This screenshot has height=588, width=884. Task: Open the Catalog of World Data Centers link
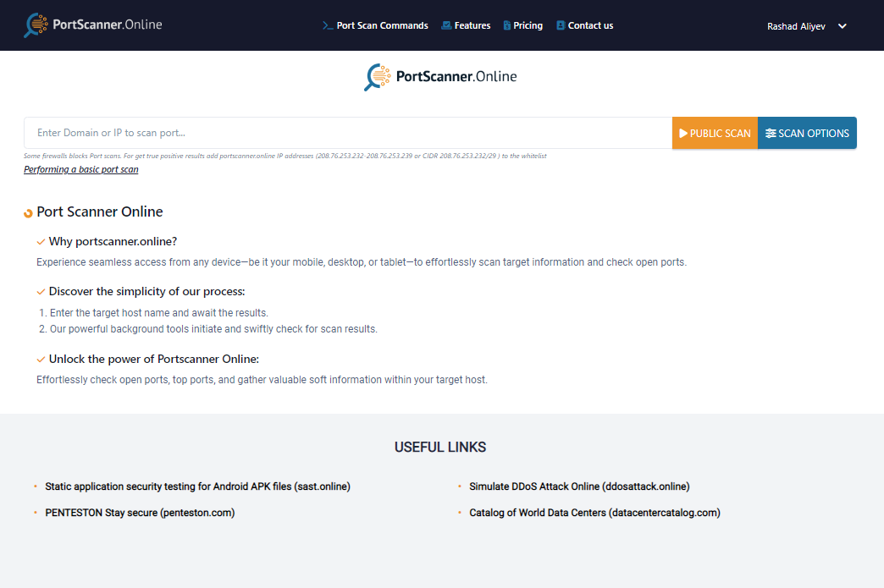pos(594,513)
